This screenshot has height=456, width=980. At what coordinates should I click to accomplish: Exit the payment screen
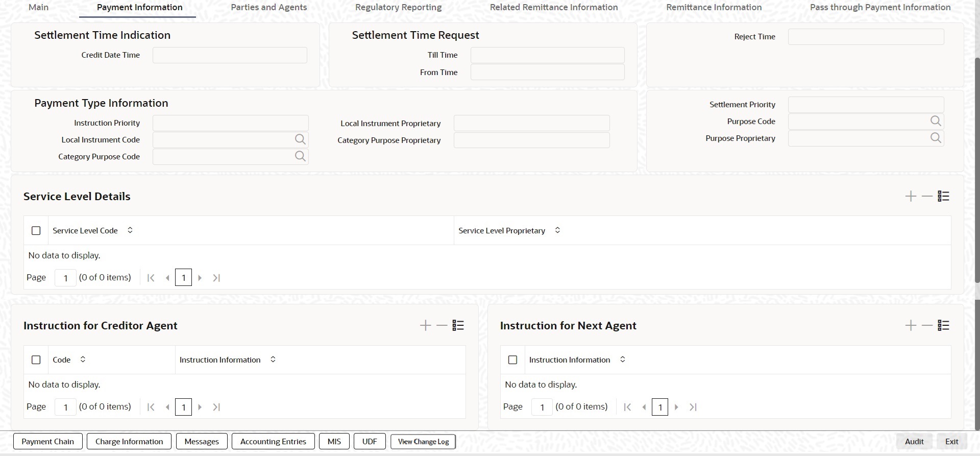click(x=952, y=442)
